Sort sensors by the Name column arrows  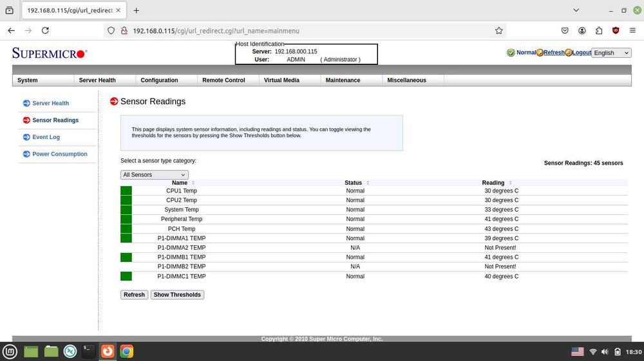tap(193, 183)
